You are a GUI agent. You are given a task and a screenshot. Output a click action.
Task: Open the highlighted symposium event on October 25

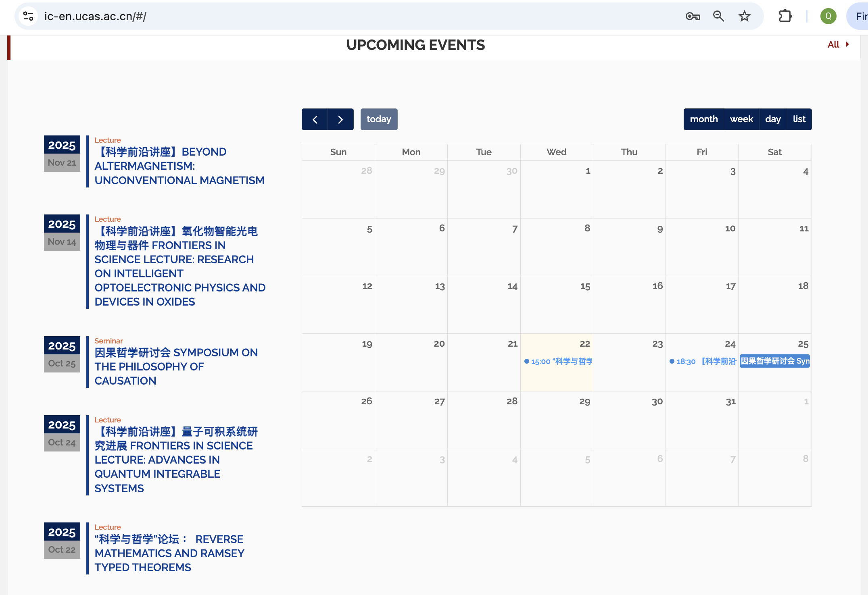[x=774, y=361]
